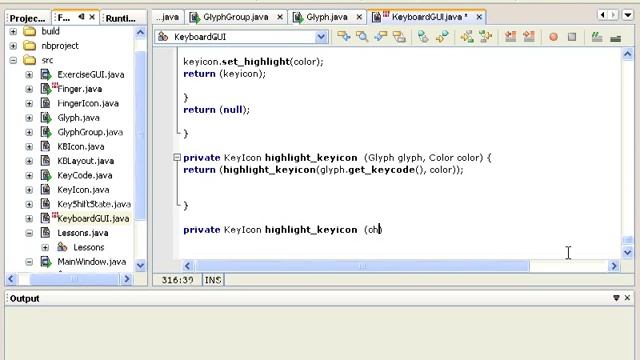Switch to the Runtime panel tab
Screen dimensions: 640x360
pyautogui.click(x=121, y=18)
